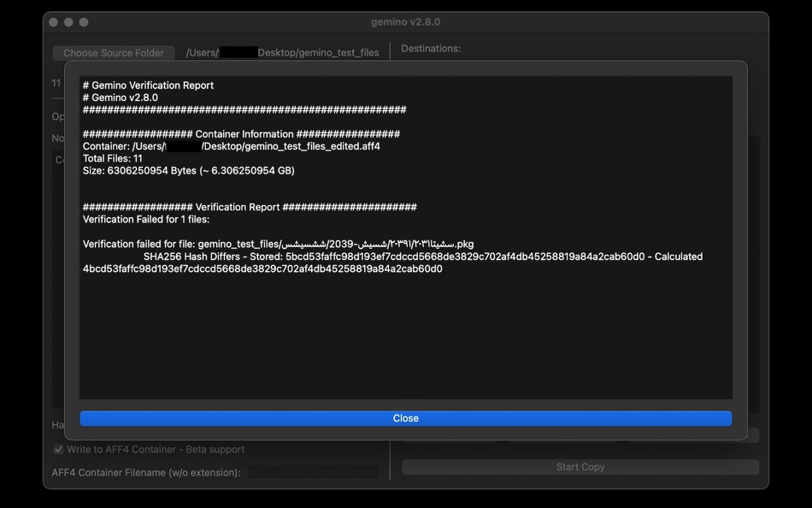
Task: Click the red window close button
Action: [x=53, y=22]
